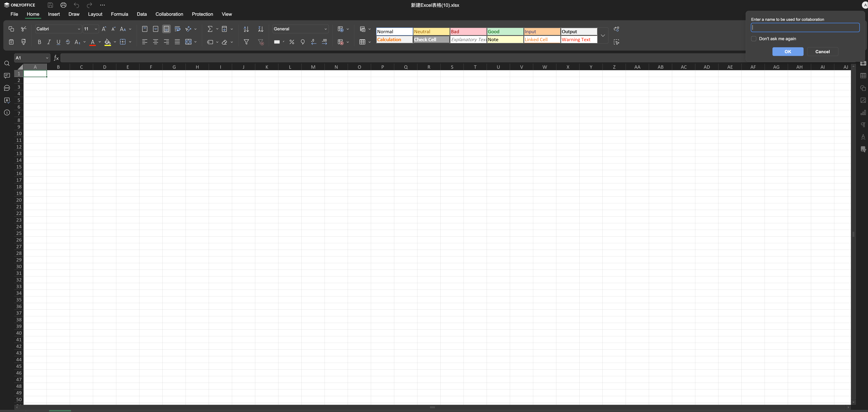This screenshot has height=412, width=868.
Task: Check Don't ask me again checkbox
Action: 754,39
